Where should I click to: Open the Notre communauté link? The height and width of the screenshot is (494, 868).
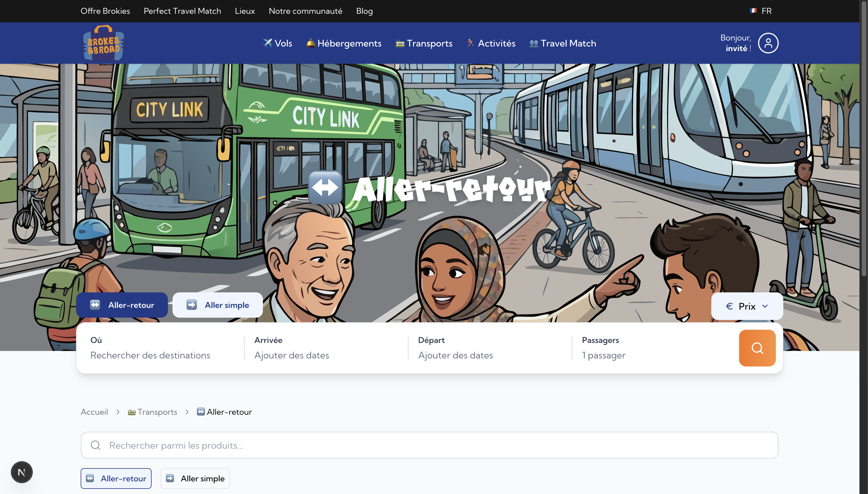click(x=305, y=11)
